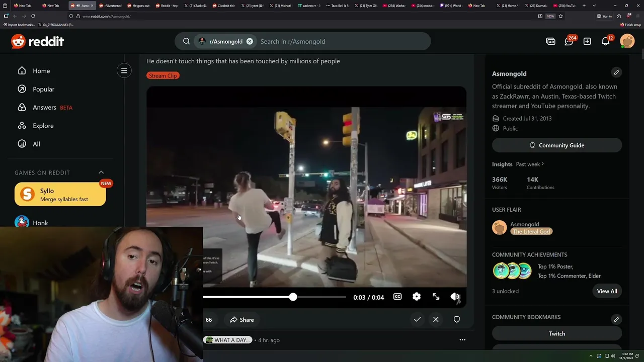Image resolution: width=644 pixels, height=362 pixels.
Task: Open moderator shield actions
Action: pos(456,319)
